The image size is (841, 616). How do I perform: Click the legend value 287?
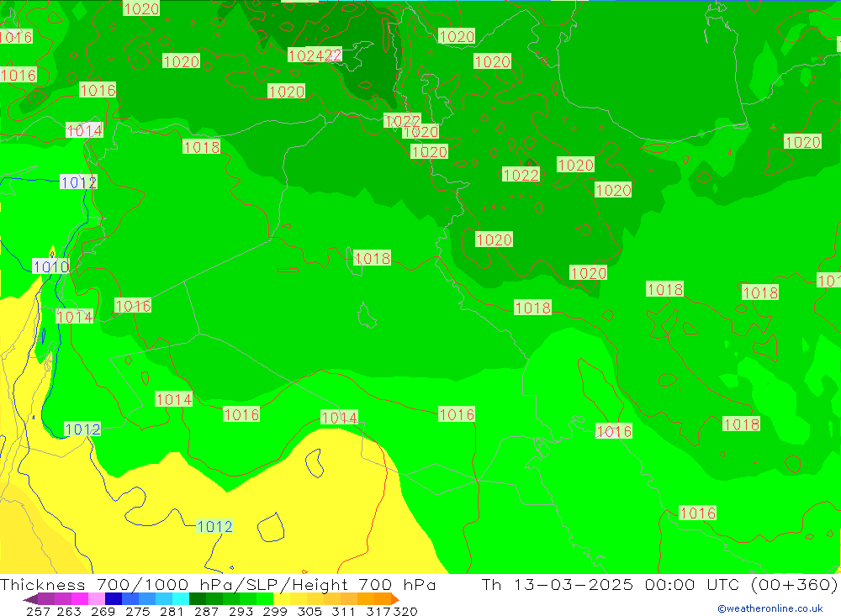[x=206, y=611]
